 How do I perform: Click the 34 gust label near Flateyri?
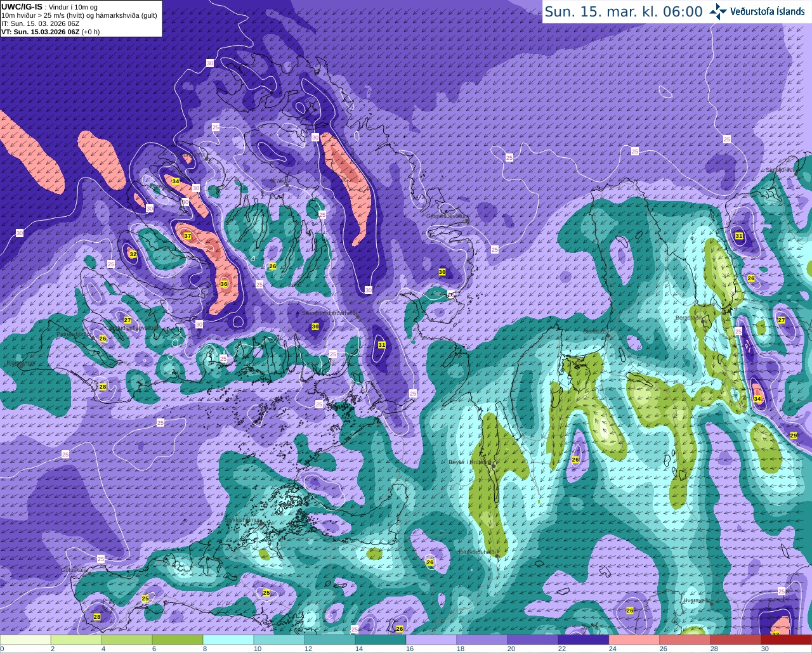coord(176,181)
